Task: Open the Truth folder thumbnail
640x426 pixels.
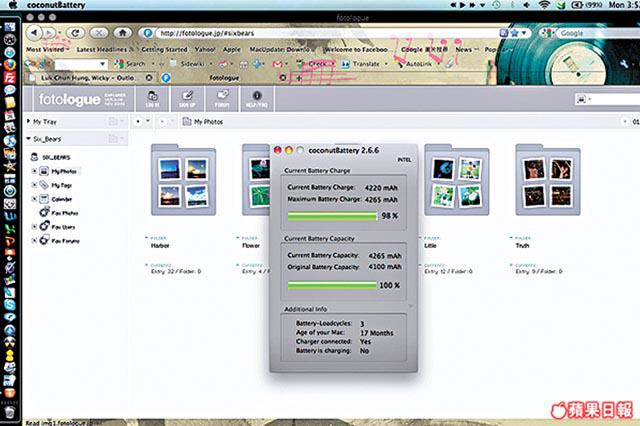Action: 548,180
